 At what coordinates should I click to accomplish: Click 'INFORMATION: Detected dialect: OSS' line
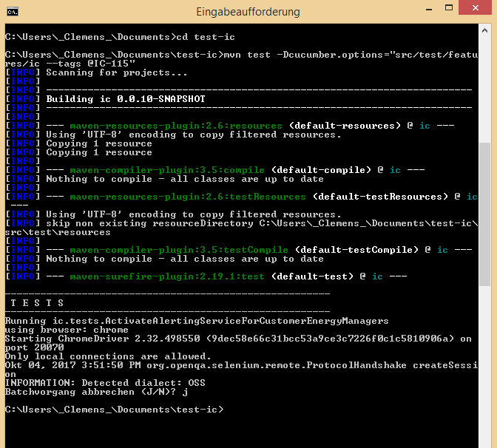pyautogui.click(x=105, y=383)
